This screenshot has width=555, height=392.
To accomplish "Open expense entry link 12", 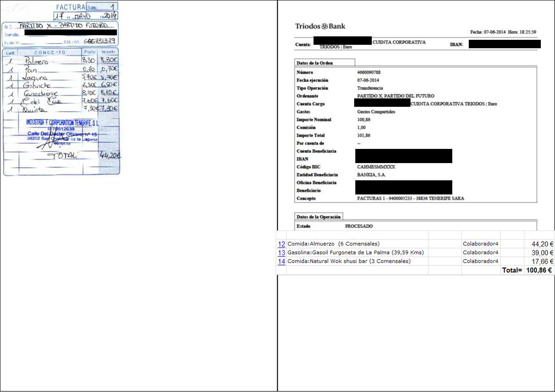I will click(281, 244).
